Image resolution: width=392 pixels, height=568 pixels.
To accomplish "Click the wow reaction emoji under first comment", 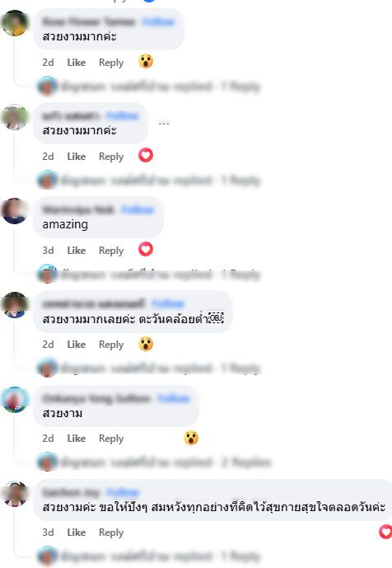I will point(146,61).
